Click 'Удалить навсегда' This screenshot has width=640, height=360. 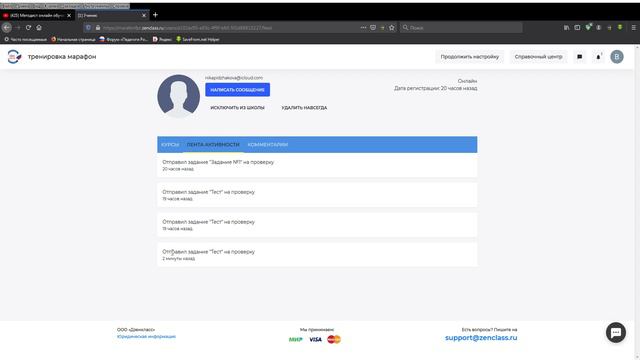tap(304, 108)
